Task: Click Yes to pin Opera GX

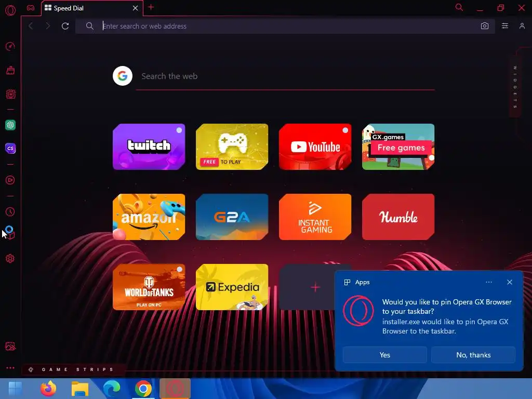Action: click(x=385, y=355)
